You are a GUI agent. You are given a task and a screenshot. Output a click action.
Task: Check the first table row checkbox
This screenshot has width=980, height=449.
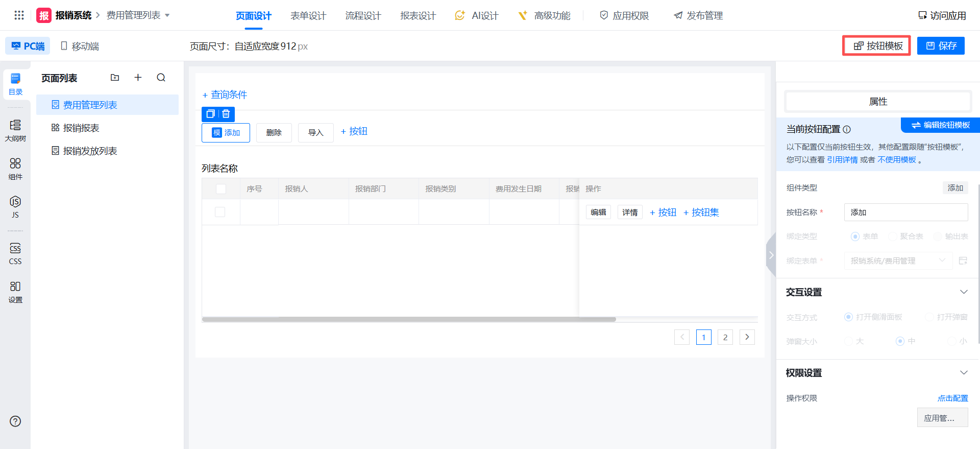[x=220, y=212]
